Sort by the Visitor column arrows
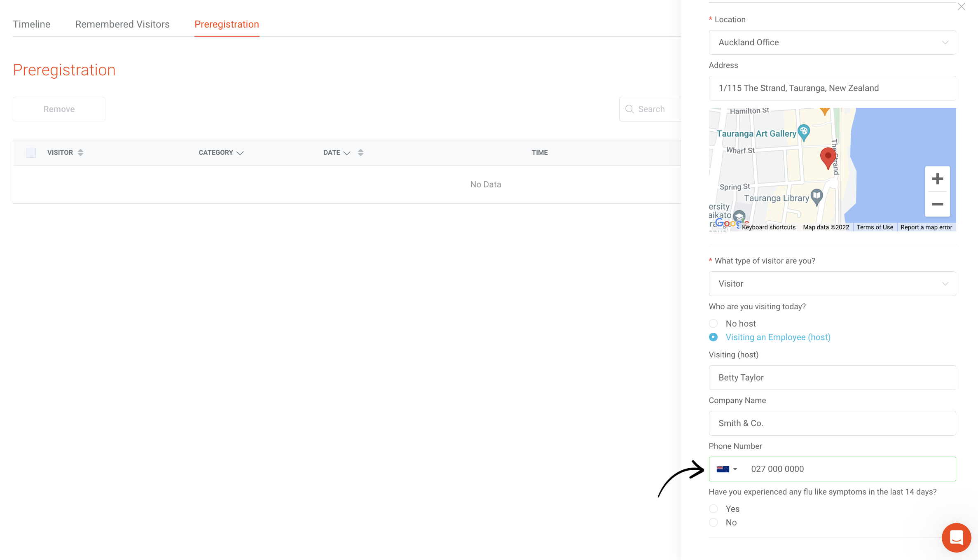978x560 pixels. 80,153
